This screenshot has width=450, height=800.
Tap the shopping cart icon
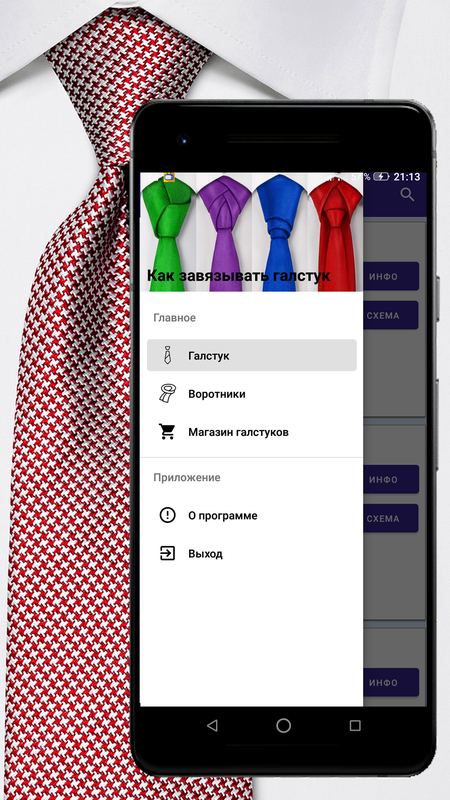click(x=167, y=432)
